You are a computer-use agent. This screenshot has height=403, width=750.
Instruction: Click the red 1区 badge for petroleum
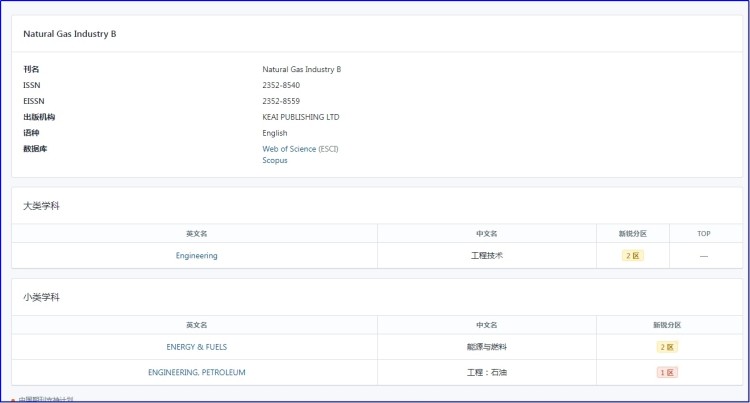[x=666, y=372]
